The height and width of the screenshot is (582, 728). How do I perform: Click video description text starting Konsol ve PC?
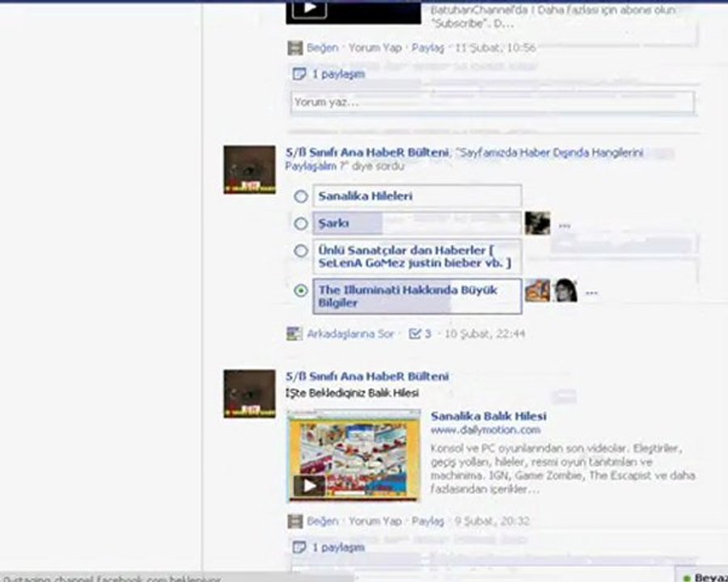click(563, 469)
